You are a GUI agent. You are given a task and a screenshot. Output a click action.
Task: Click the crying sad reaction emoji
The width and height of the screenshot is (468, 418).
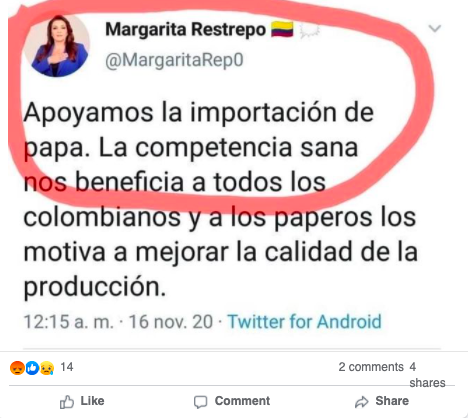[47, 368]
